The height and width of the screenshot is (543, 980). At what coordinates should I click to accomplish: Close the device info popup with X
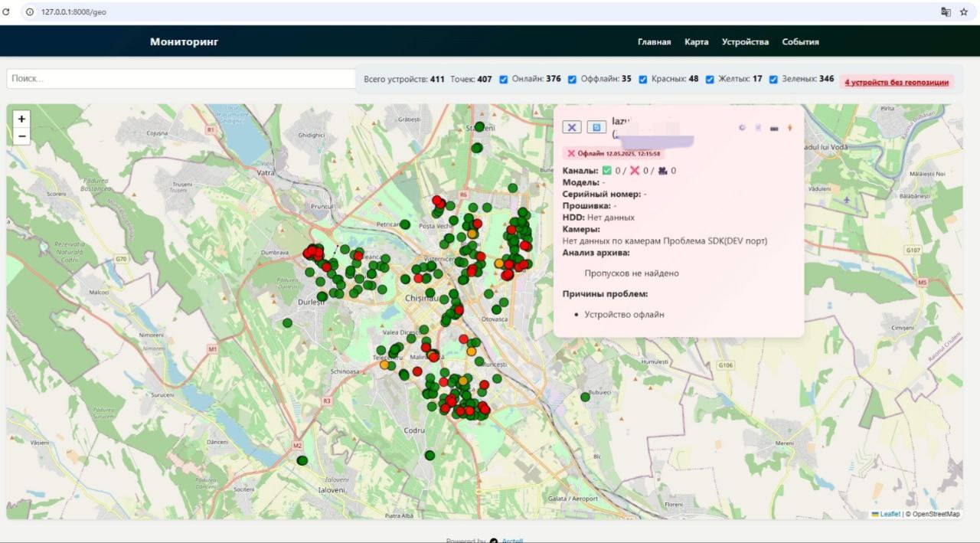click(572, 127)
